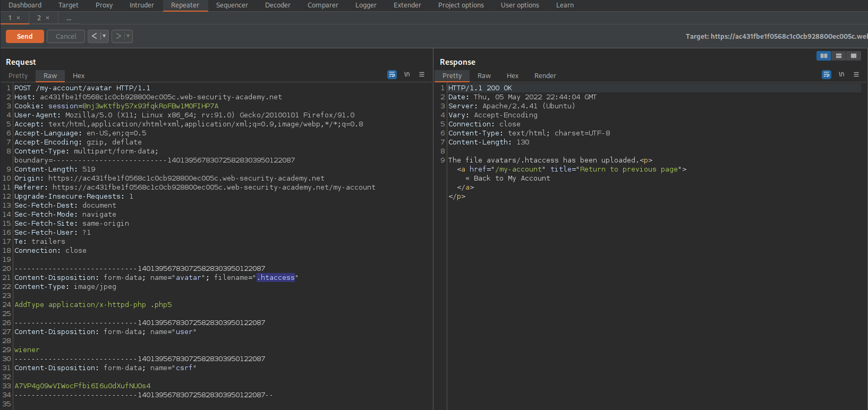Viewport: 868px width, 410px height.
Task: Click the Server: Apache/2.4.41 header line
Action: coord(512,106)
